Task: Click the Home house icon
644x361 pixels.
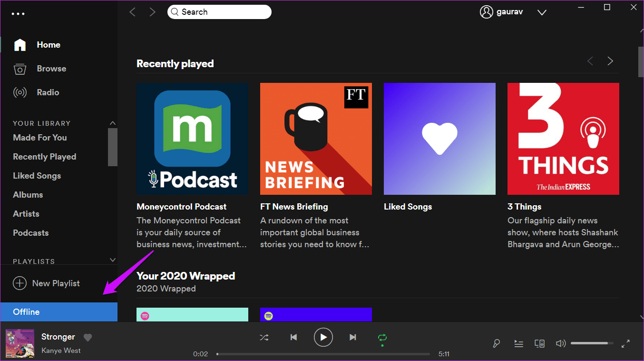Action: tap(20, 45)
